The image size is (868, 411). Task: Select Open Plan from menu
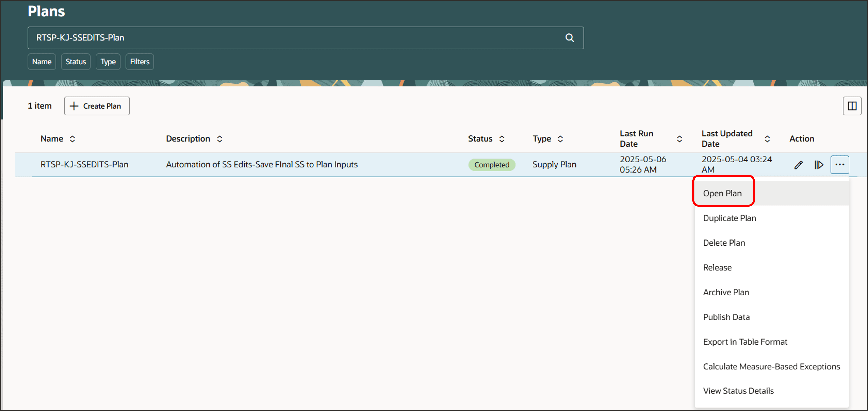pyautogui.click(x=722, y=193)
